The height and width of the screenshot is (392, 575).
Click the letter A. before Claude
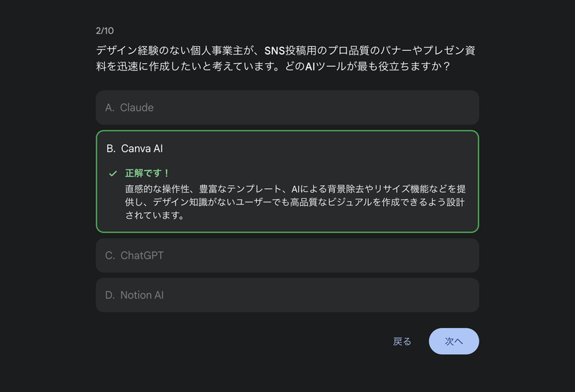pos(110,108)
